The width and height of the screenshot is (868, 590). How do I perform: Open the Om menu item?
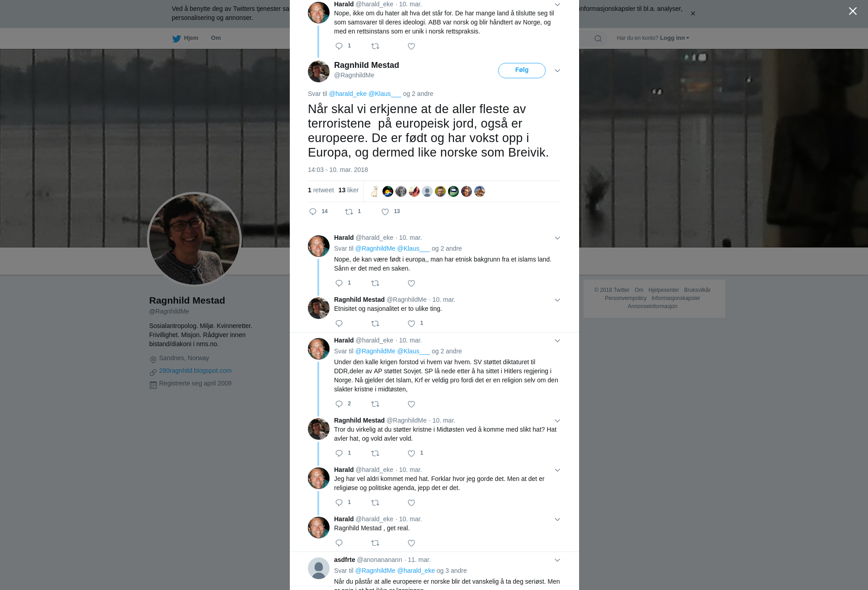click(x=216, y=38)
